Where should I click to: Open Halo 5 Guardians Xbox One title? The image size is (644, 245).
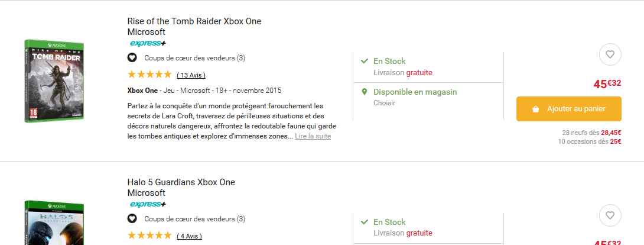(181, 182)
